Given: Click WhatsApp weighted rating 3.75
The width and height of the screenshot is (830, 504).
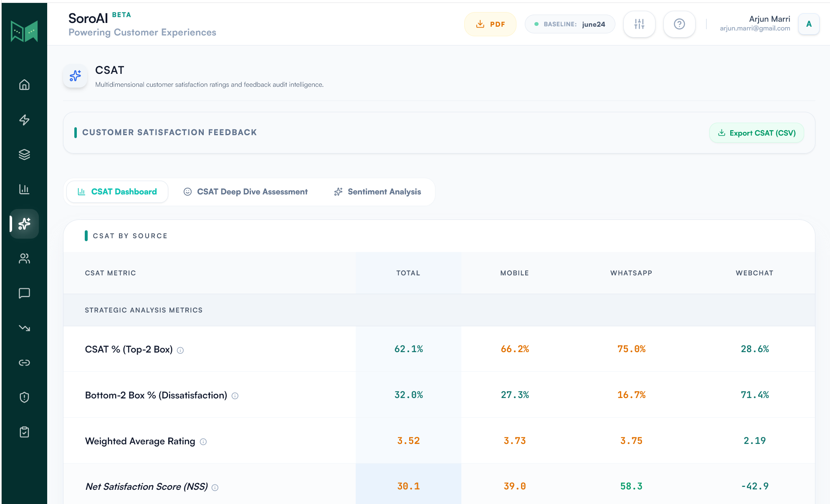Looking at the screenshot, I should (631, 441).
